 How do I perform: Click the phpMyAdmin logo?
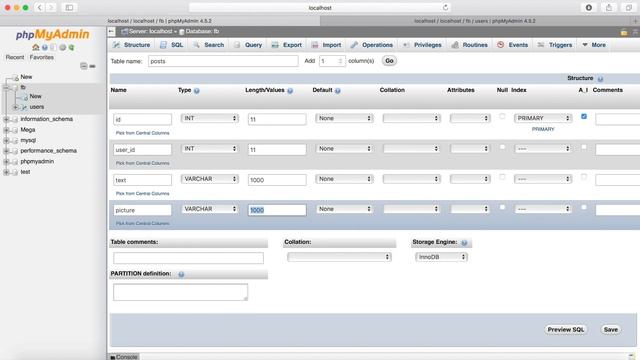tap(53, 35)
